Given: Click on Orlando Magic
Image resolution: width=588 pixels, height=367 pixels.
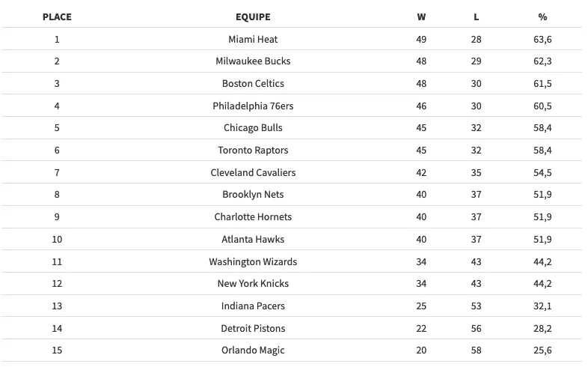Looking at the screenshot, I should coord(253,351).
